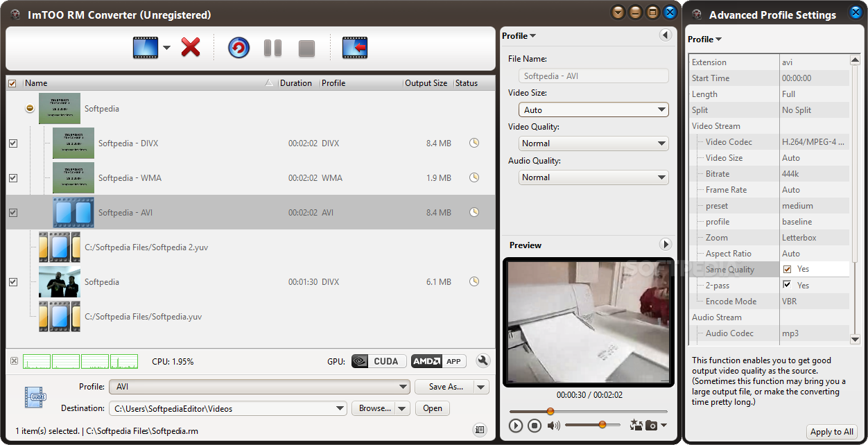Toggle checkbox of 00:01:30 Softpedia item
This screenshot has width=868, height=445.
pyautogui.click(x=13, y=282)
